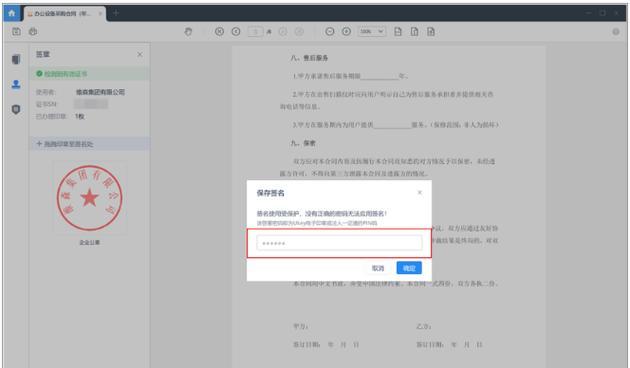Select the red company seal thumbnail

coord(89,198)
